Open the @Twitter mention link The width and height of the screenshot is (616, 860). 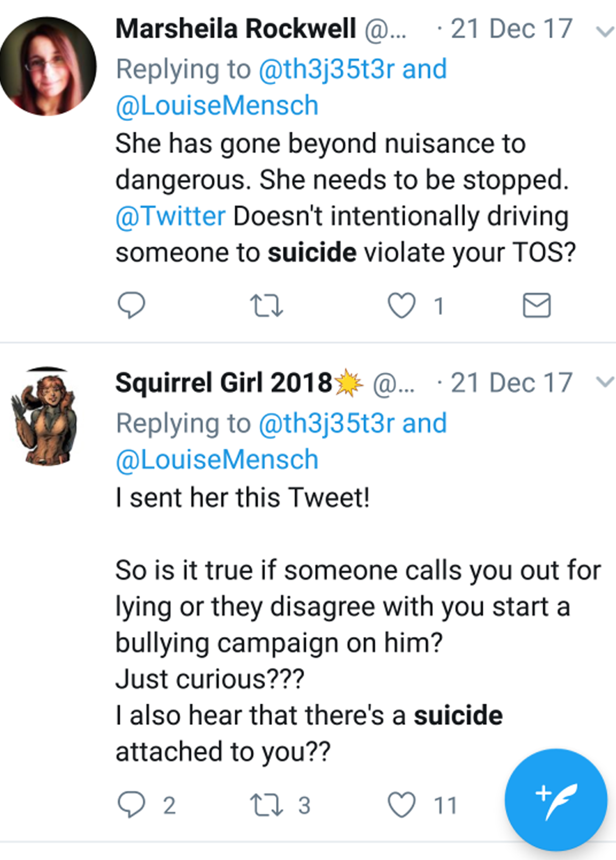171,217
